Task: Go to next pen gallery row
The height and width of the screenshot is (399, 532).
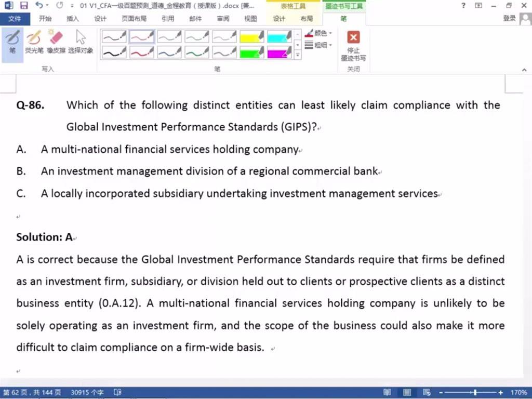Action: coord(298,45)
